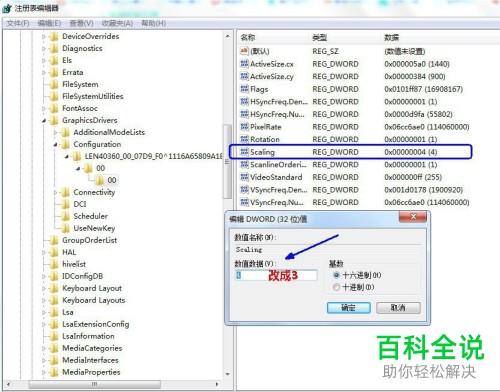Click the value 0x000000ff (255)
500x392 pixels.
413,177
